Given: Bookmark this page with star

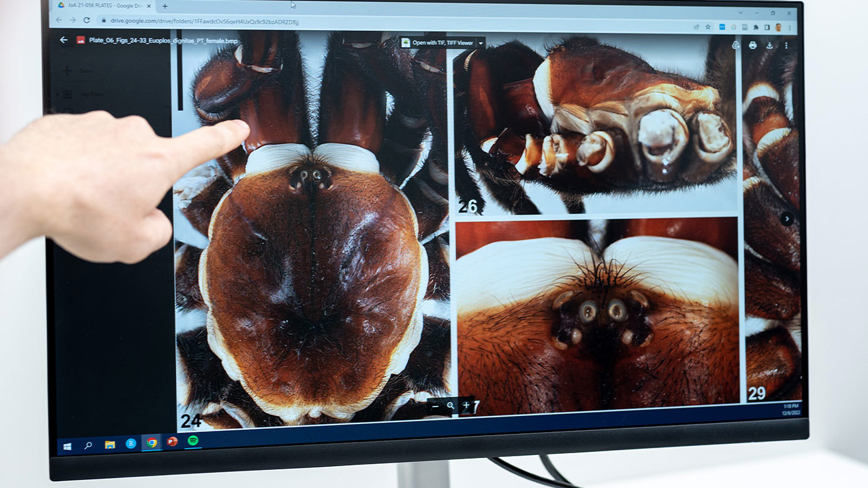Looking at the screenshot, I should [x=708, y=27].
